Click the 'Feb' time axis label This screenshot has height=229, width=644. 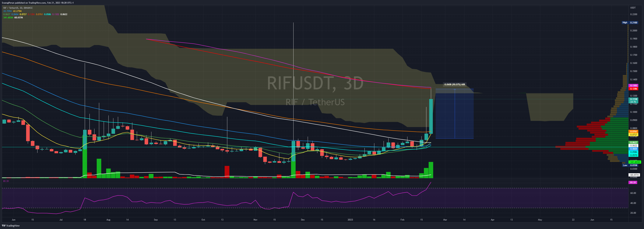(402, 220)
